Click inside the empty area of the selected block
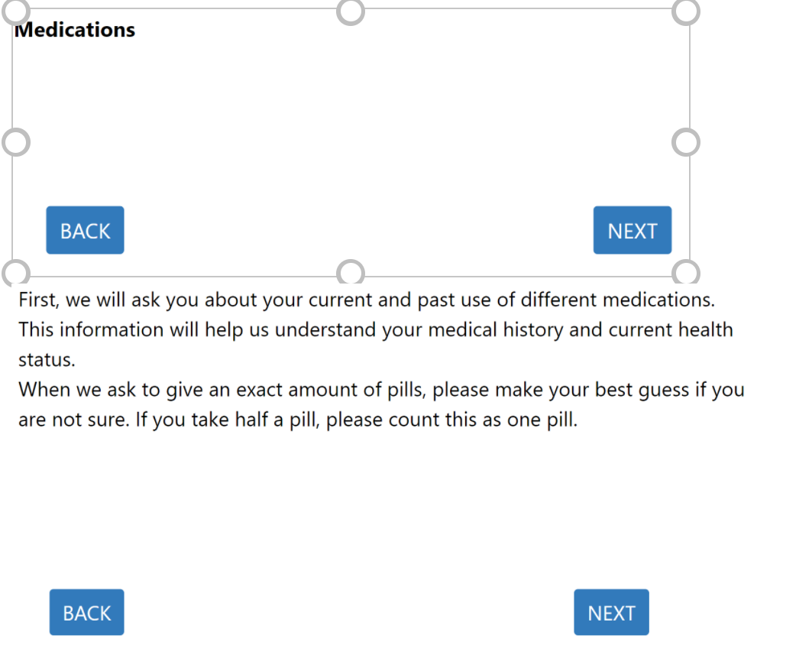The height and width of the screenshot is (645, 812). coord(351,115)
